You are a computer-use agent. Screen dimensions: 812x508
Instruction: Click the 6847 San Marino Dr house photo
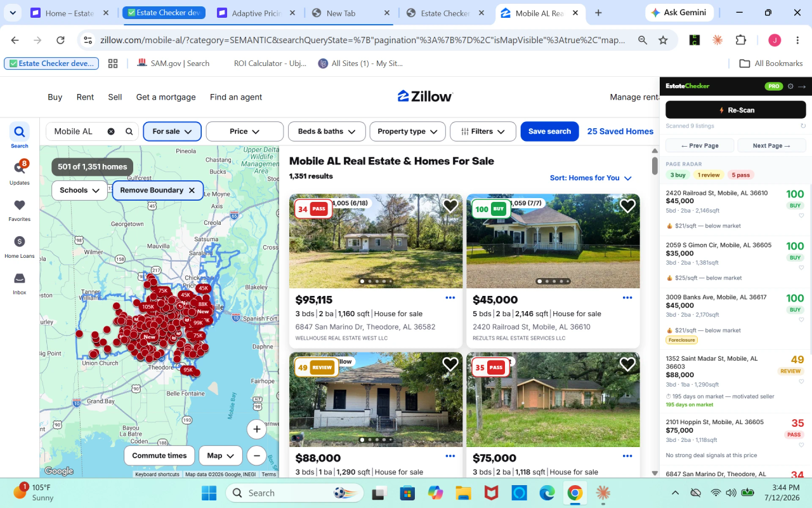pyautogui.click(x=376, y=241)
